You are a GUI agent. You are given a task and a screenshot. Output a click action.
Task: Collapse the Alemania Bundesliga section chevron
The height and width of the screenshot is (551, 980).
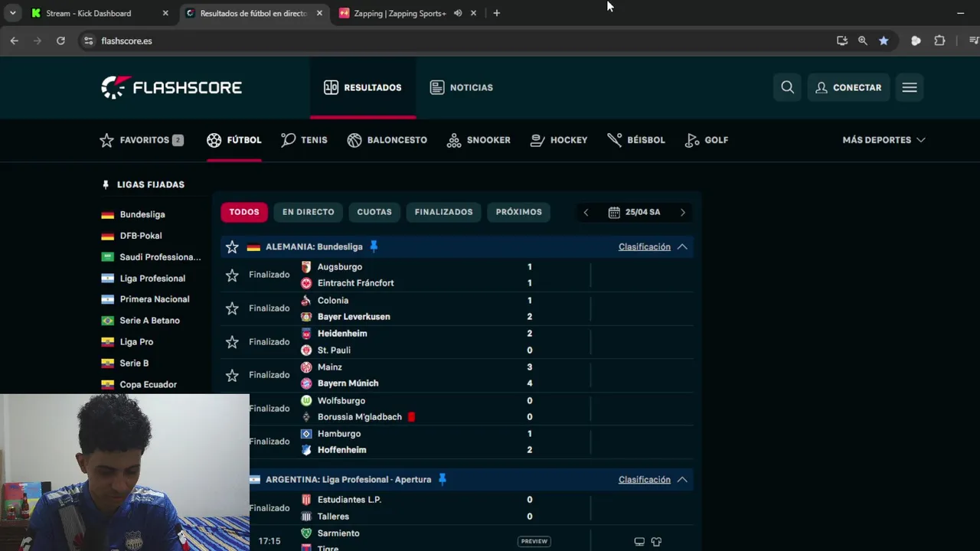682,247
